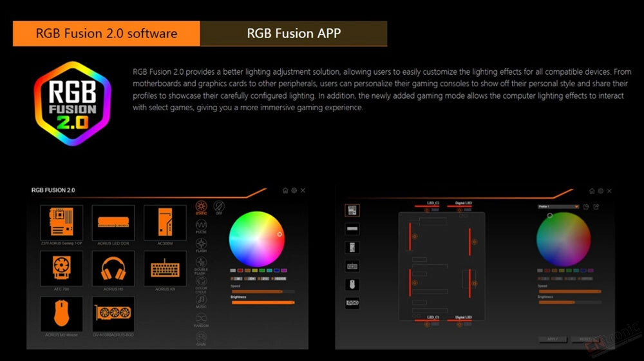This screenshot has width=644, height=361.
Task: Select the RGB Fusion 2.0 software tab
Action: (x=106, y=34)
